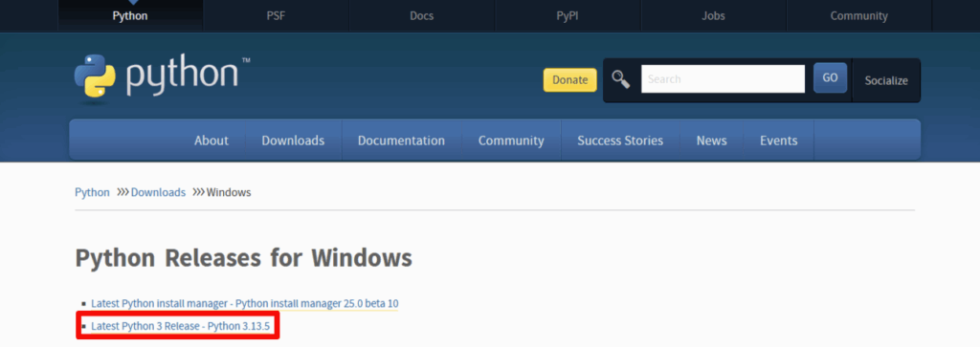Open Latest Python install manager link
This screenshot has height=347, width=980.
point(244,303)
